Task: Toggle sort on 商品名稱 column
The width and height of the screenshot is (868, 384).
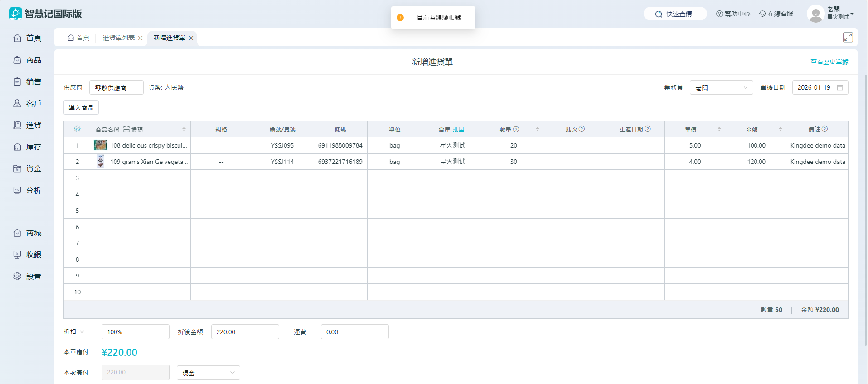Action: point(184,129)
